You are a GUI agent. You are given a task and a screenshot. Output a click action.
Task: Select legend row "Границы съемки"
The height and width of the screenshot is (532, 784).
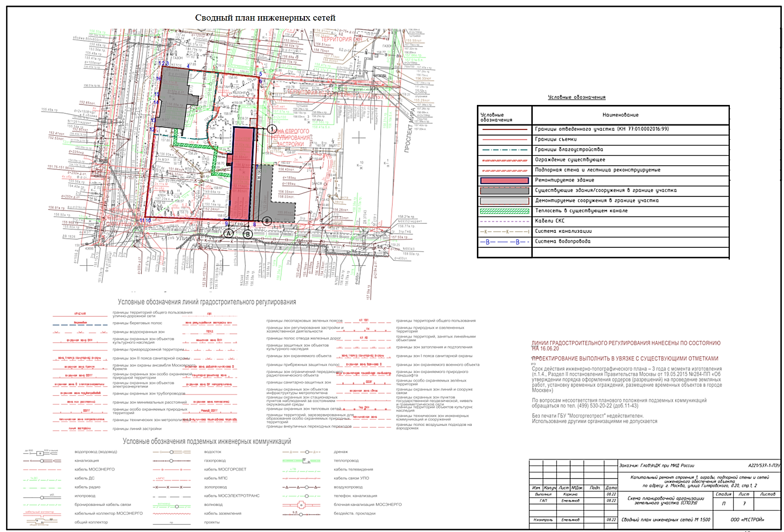(x=603, y=140)
